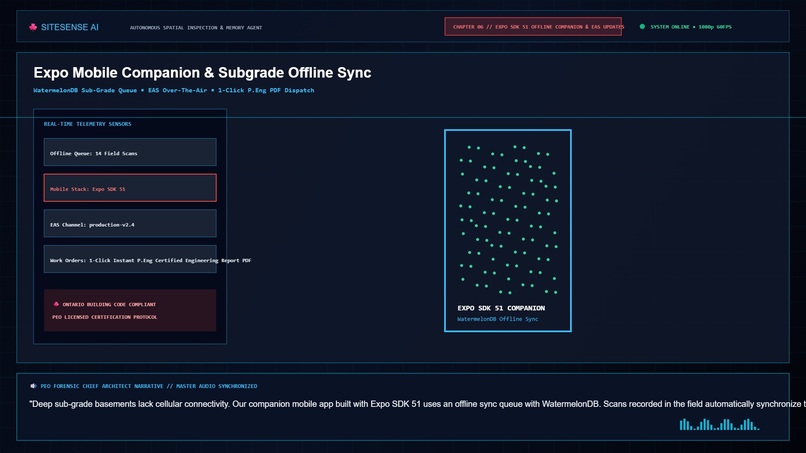The height and width of the screenshot is (453, 806).
Task: Click the Ontario Building Code compliance icon
Action: [x=56, y=304]
